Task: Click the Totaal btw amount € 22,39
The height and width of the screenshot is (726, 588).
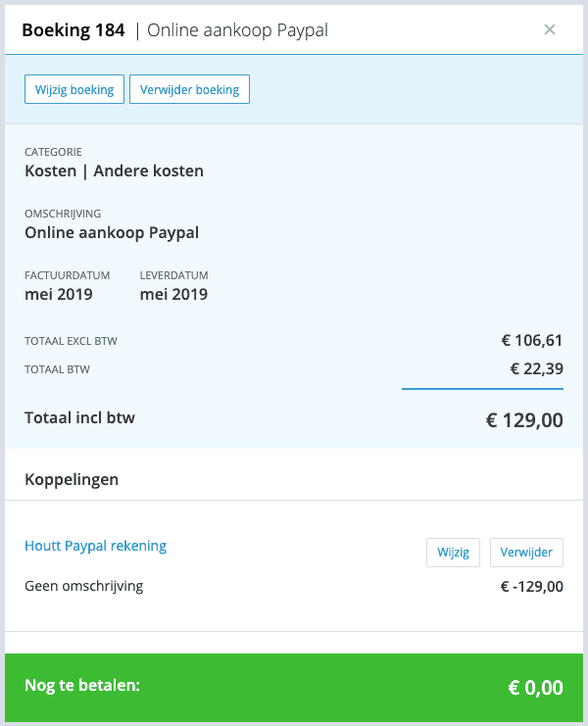Action: (x=537, y=369)
